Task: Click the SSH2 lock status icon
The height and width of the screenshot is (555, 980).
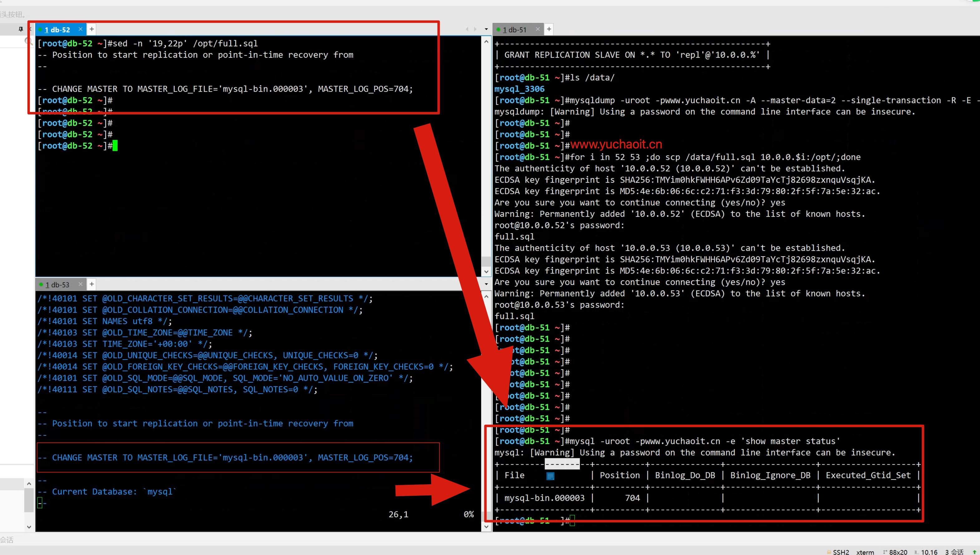Action: click(x=829, y=552)
